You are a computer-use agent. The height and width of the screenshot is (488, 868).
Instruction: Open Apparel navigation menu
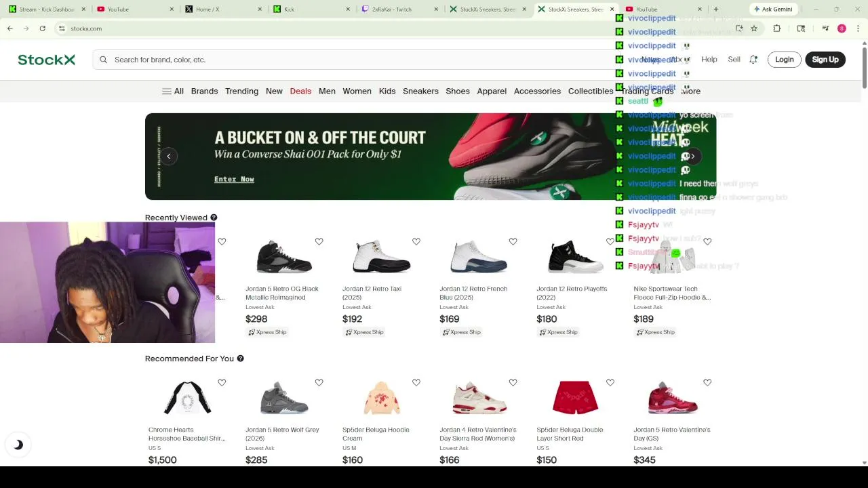point(492,91)
